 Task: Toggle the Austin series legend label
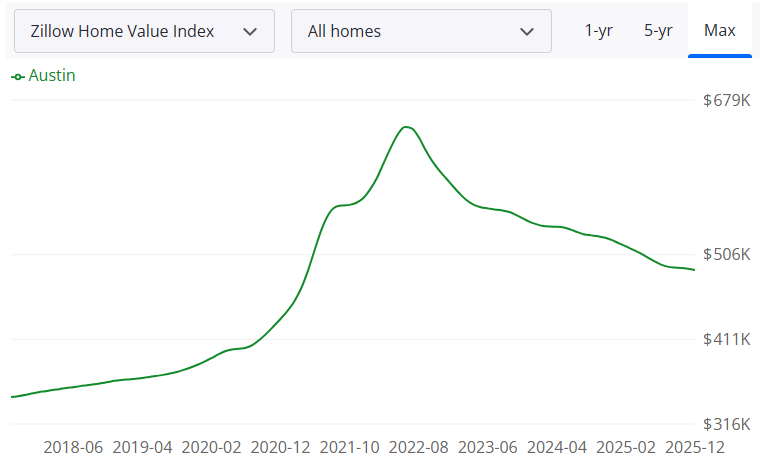52,76
